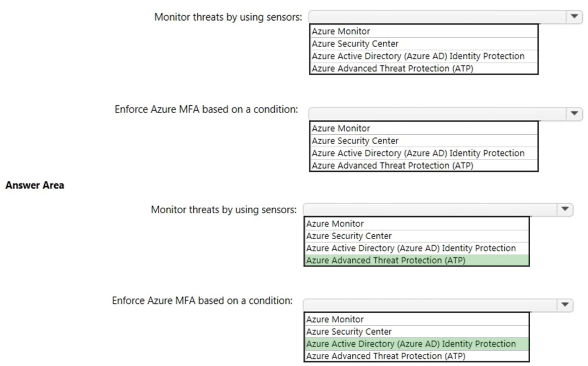Viewport: 588px width, 366px height.
Task: Select Azure Monitor in upper sensors list
Action: (341, 31)
